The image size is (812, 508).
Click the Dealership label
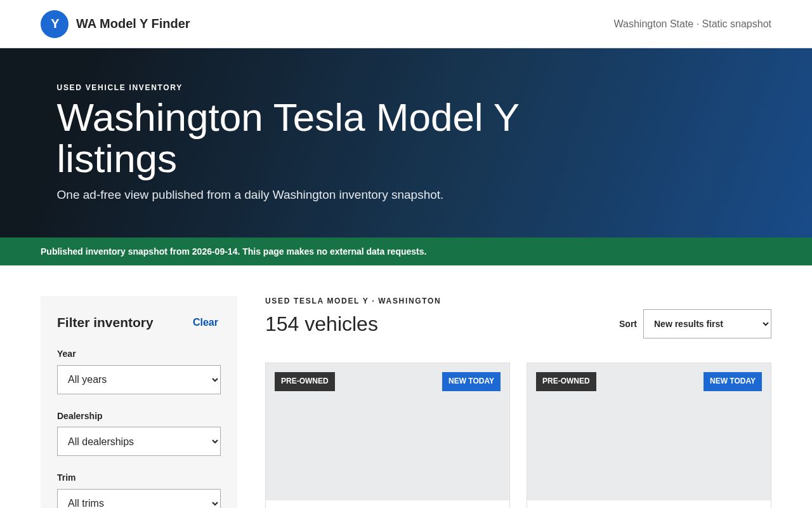(x=80, y=416)
